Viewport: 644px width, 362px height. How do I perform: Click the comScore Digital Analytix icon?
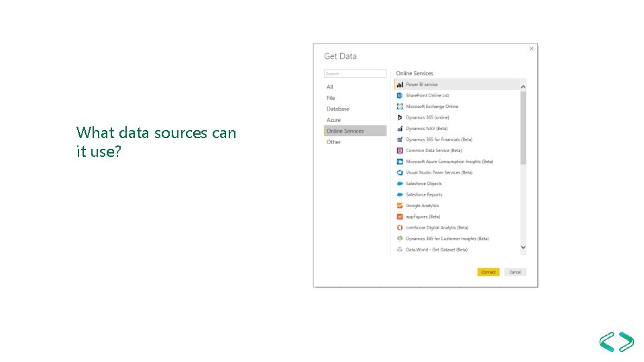(400, 228)
